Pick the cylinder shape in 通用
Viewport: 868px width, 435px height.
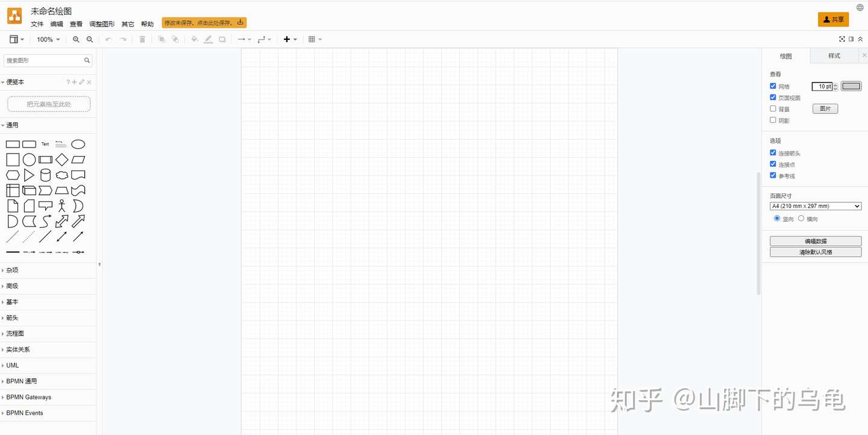point(45,175)
